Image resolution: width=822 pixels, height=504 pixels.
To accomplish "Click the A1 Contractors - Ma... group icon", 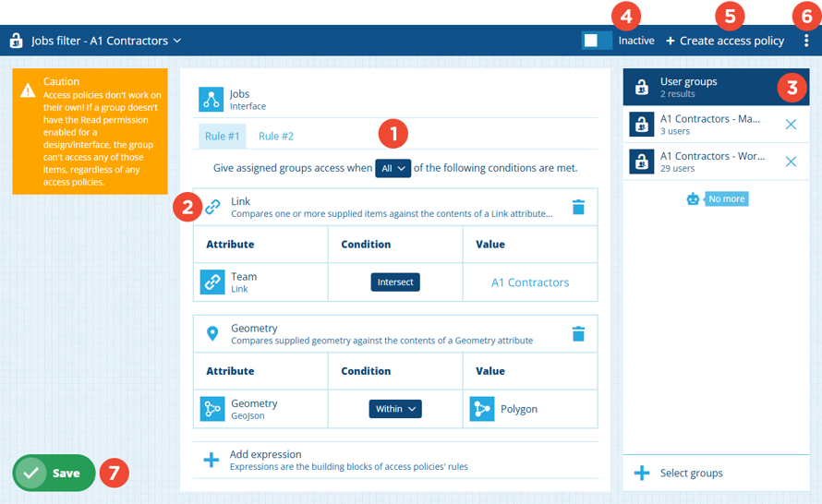I will click(642, 125).
